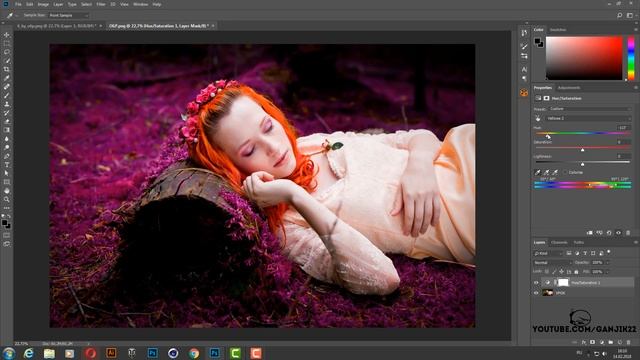640x360 pixels.
Task: Select the Rectangle shape tool
Action: click(x=7, y=182)
